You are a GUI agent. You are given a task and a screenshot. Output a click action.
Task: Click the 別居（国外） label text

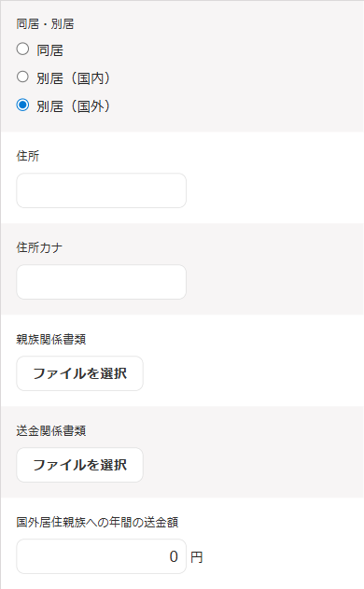click(x=73, y=106)
